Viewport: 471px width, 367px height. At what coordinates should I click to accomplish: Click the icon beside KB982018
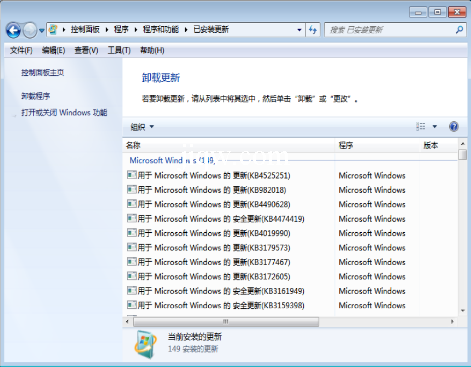pos(132,189)
